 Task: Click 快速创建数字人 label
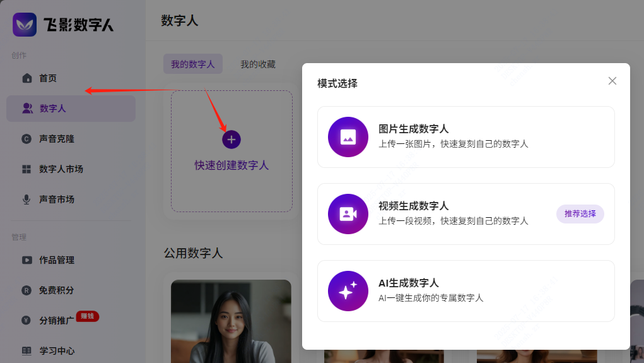(x=231, y=165)
